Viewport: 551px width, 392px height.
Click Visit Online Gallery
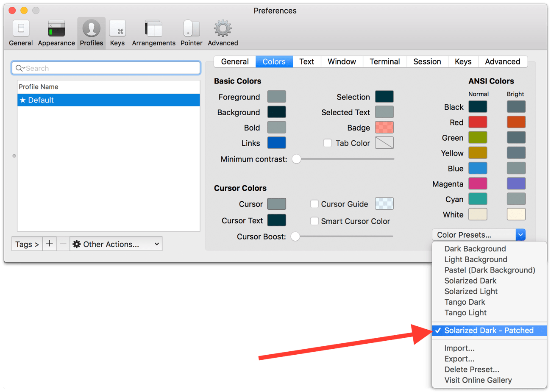click(490, 380)
